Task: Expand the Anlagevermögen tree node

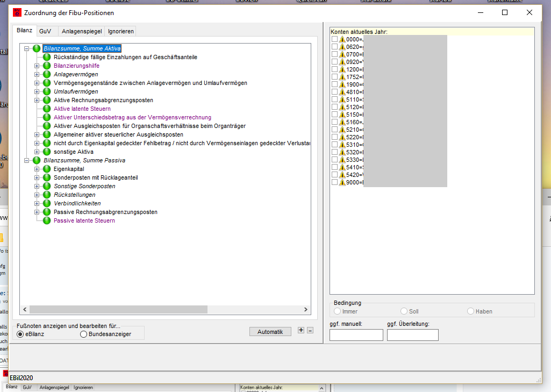Action: coord(37,74)
